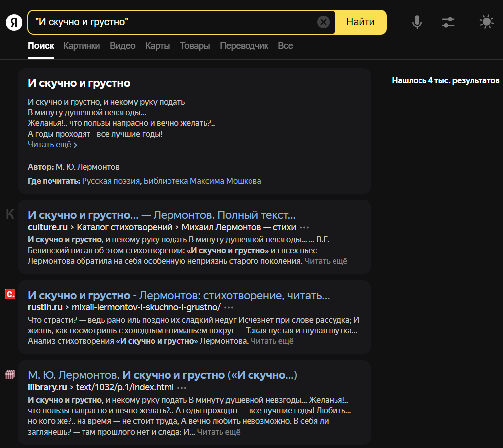Start voice search with microphone icon
Screen dimensions: 503x448
[417, 22]
